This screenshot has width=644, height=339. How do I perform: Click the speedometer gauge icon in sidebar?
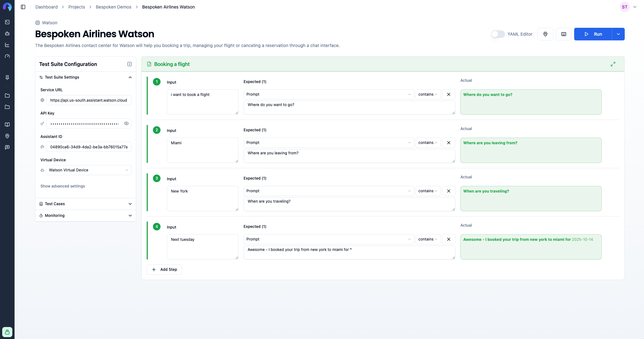[7, 56]
